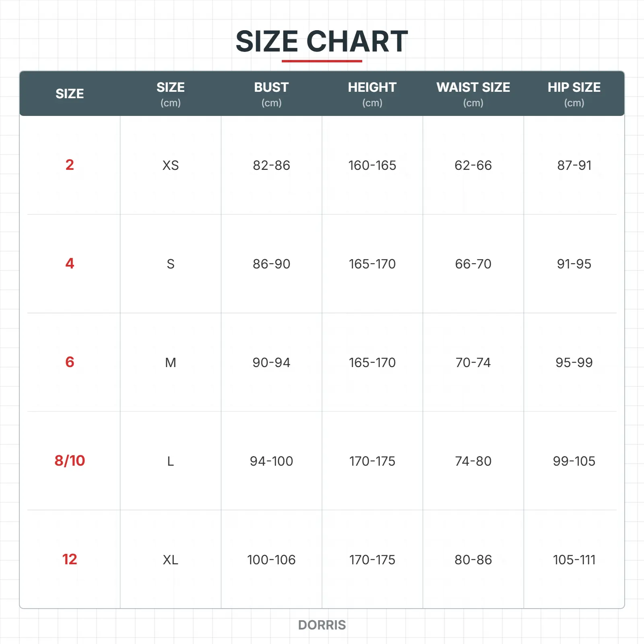
Task: Select bust value 94-100
Action: pos(271,461)
